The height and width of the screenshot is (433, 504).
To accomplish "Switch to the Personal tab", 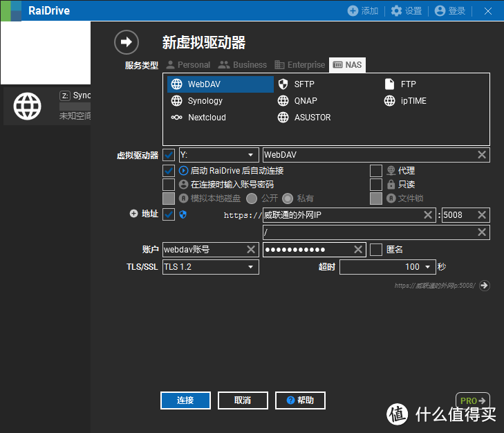I will click(x=188, y=65).
